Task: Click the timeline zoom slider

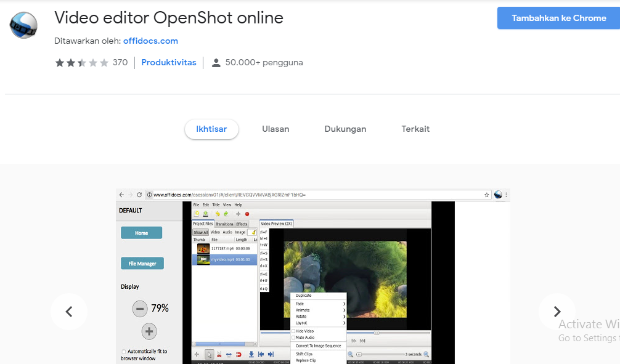Action: point(381,354)
